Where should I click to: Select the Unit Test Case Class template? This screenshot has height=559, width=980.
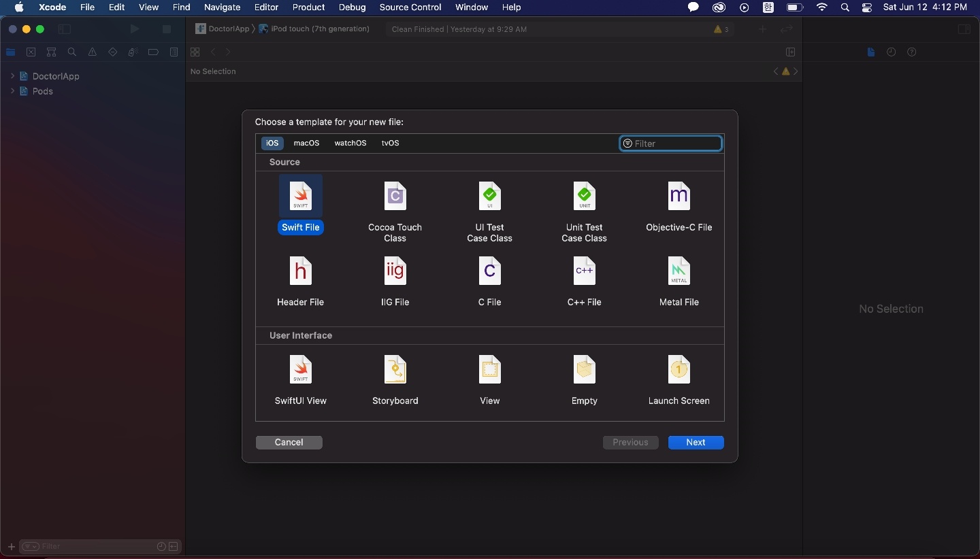584,211
